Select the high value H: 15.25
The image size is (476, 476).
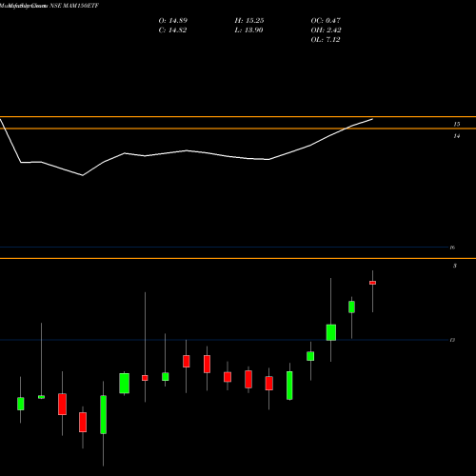249,21
